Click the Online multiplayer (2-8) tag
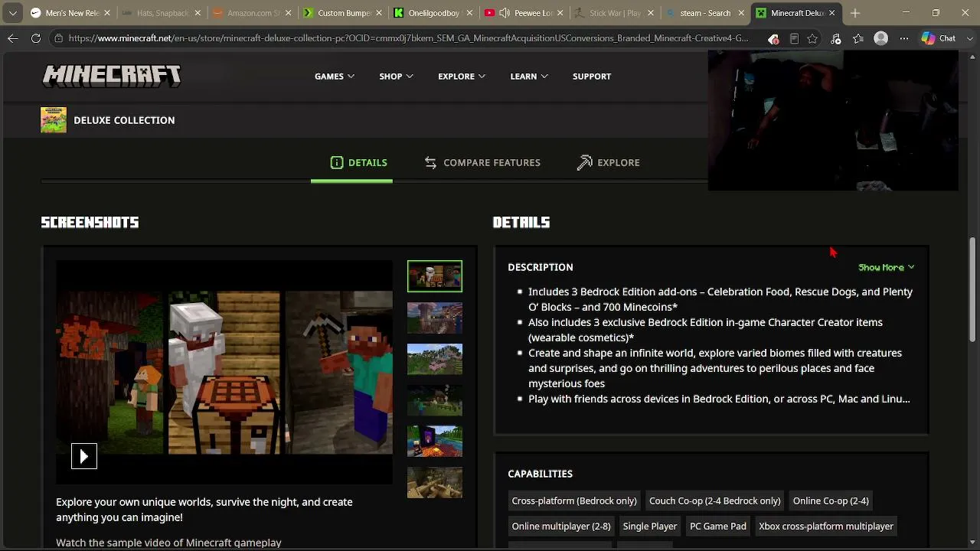980x551 pixels. pyautogui.click(x=561, y=526)
